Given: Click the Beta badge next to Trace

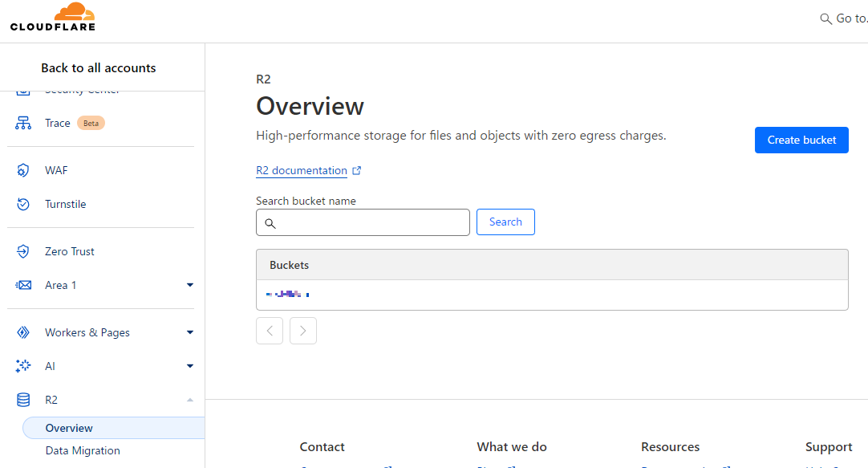Looking at the screenshot, I should [x=91, y=123].
